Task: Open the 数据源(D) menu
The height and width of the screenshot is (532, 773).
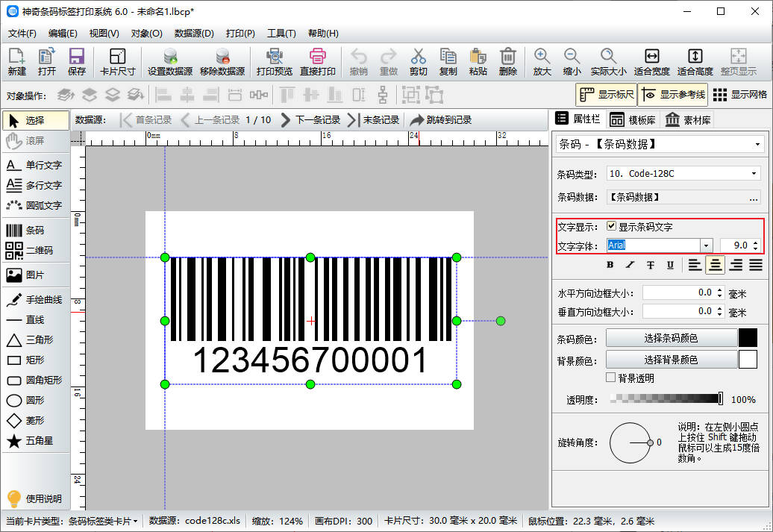Action: coord(194,34)
